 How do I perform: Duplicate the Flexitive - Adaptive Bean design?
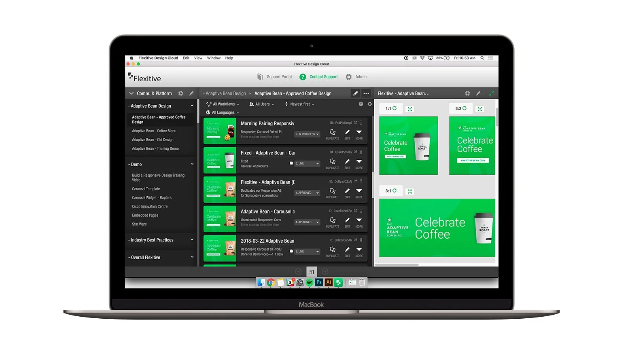point(333,193)
